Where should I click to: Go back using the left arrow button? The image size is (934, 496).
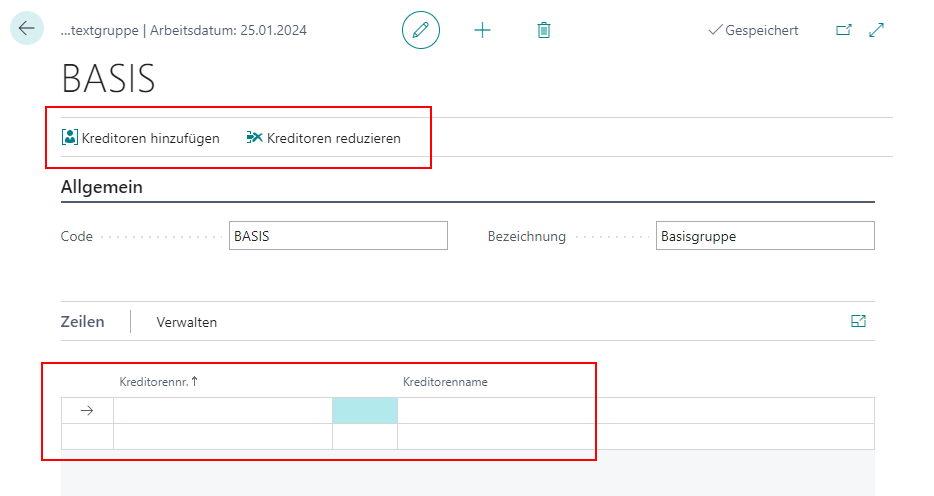[26, 29]
